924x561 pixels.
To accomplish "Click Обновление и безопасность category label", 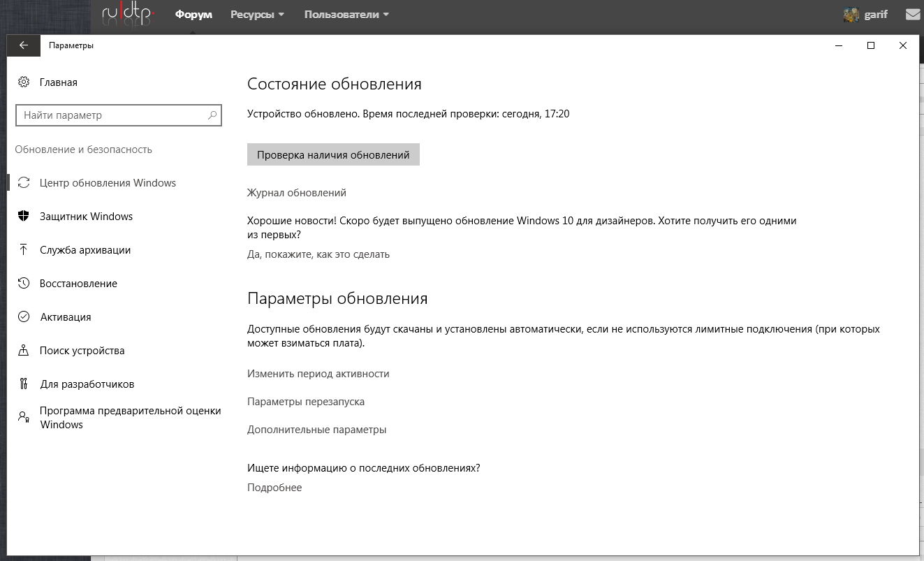I will pyautogui.click(x=84, y=150).
